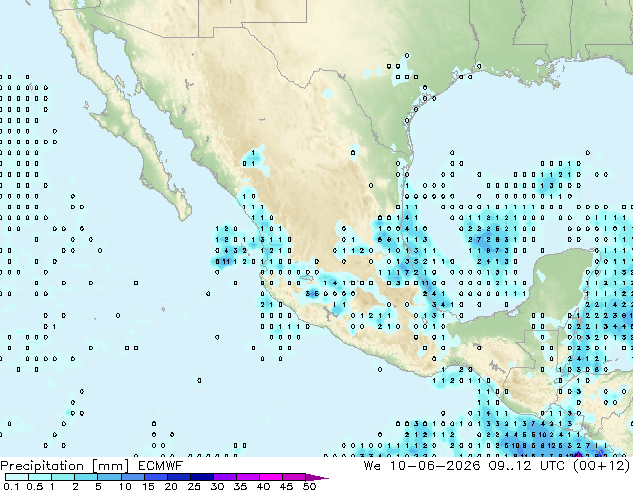The image size is (634, 490).
Task: Choose the 25–30 mm navy legend swatch
Action: 201,477
